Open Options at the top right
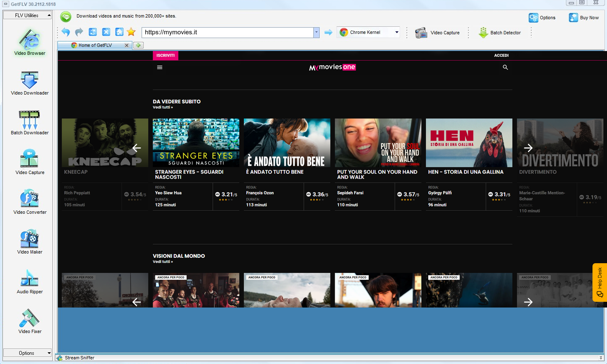Image resolution: width=607 pixels, height=364 pixels. (542, 18)
